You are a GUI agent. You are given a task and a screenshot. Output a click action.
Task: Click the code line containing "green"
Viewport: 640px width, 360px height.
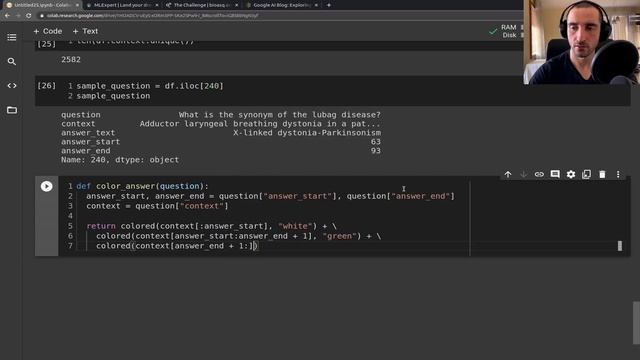coord(238,236)
